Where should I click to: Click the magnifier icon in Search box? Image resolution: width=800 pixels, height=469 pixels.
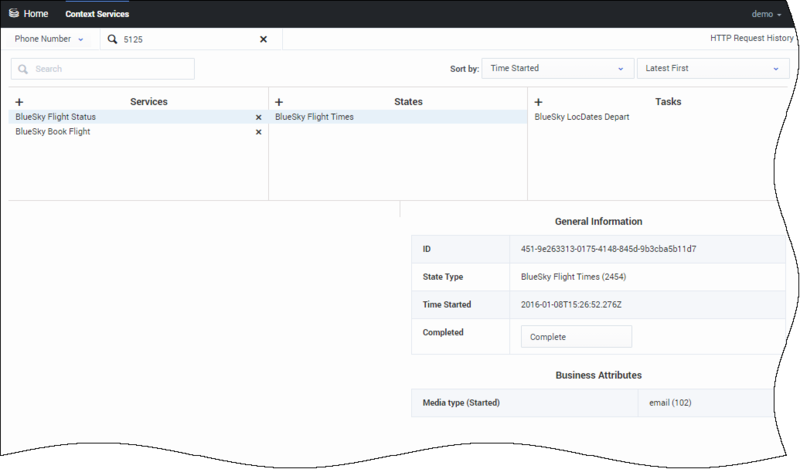pos(23,69)
